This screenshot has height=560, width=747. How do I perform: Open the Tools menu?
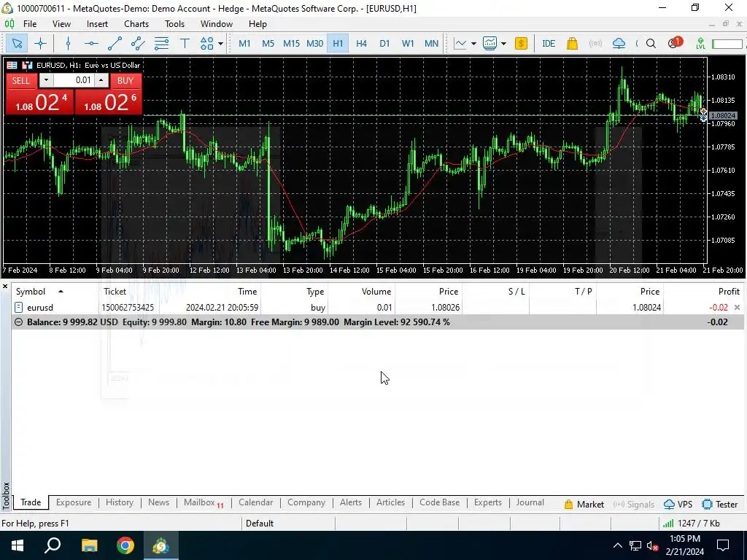click(x=174, y=24)
